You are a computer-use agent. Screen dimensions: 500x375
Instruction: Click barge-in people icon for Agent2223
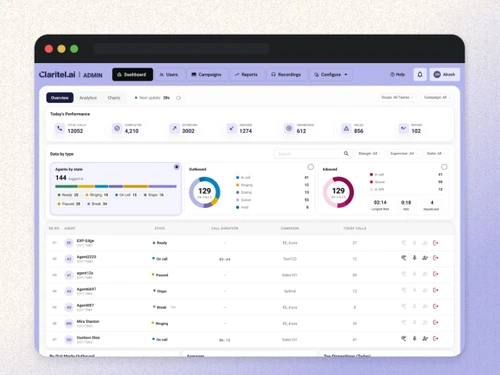point(425,258)
